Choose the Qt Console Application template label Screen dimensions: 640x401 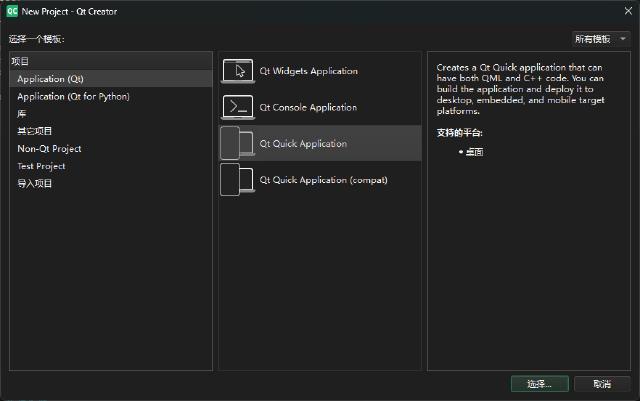click(308, 107)
